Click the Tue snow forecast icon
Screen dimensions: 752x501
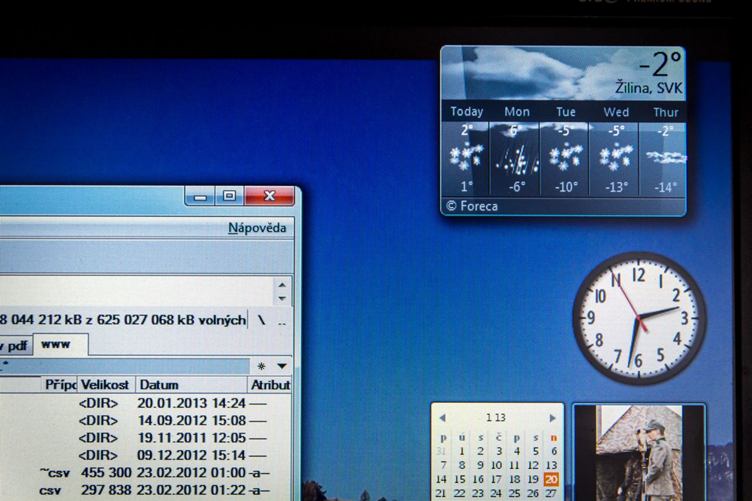coord(566,159)
